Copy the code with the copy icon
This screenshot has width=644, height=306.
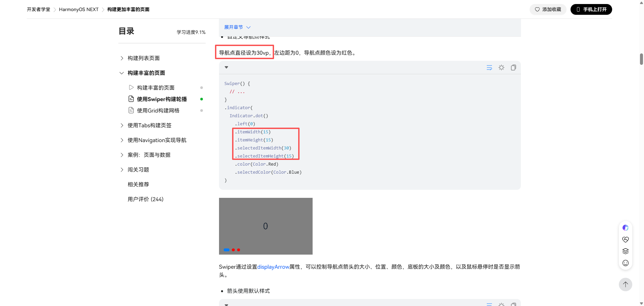point(513,68)
